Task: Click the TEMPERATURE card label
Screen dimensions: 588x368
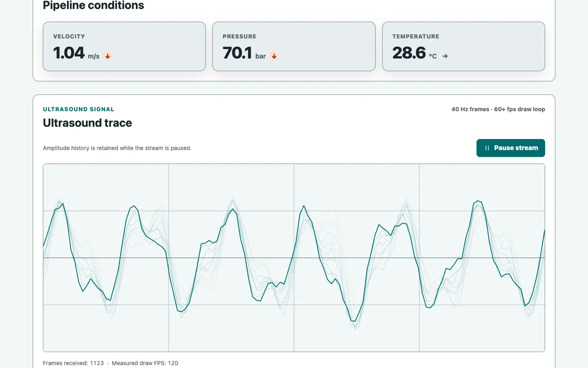Action: point(416,36)
